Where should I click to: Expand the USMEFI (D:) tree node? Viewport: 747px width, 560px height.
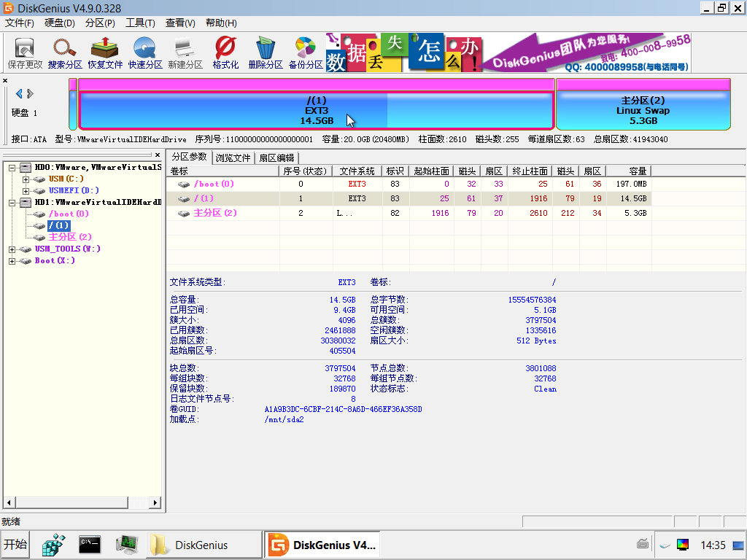[26, 191]
